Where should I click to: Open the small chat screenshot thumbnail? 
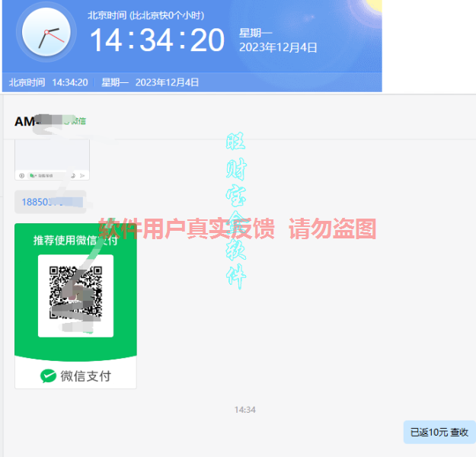(x=52, y=160)
